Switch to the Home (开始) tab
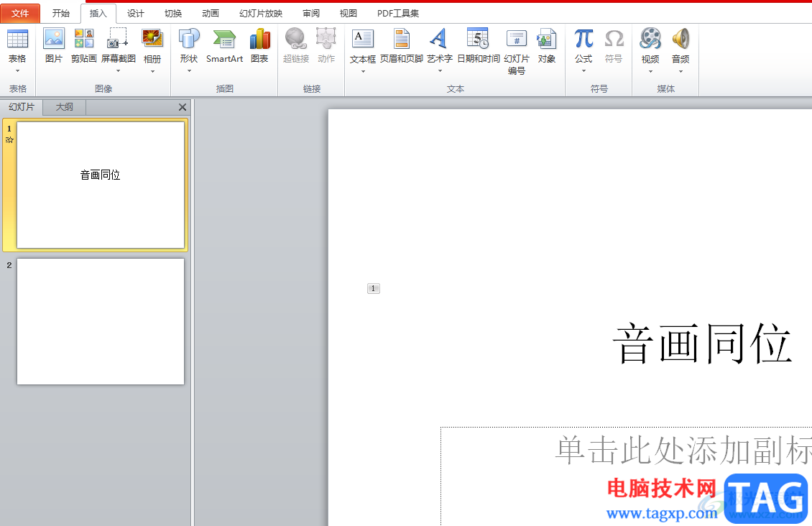 60,14
